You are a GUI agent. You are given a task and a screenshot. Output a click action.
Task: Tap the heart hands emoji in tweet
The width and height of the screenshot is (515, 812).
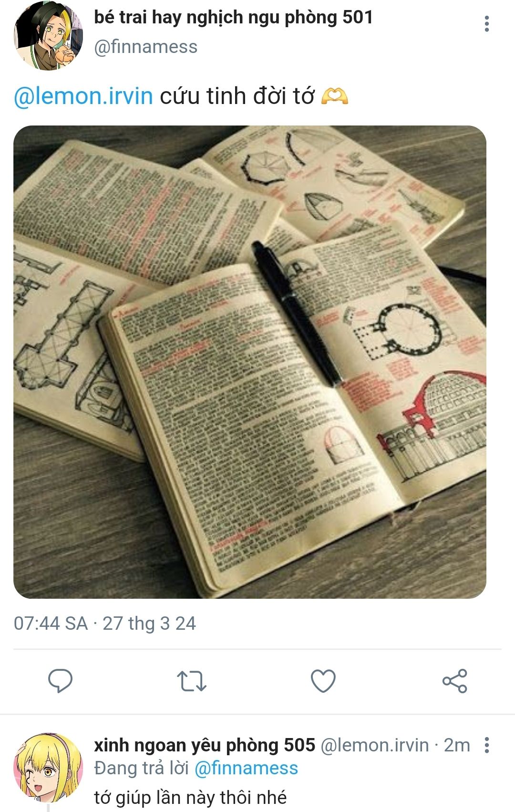pyautogui.click(x=335, y=96)
